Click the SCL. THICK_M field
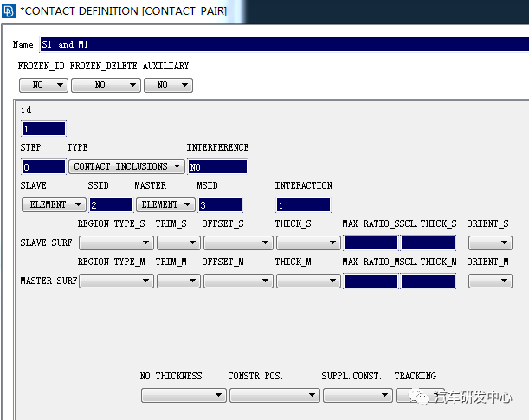Viewport: 529px width, 420px height. click(x=428, y=281)
